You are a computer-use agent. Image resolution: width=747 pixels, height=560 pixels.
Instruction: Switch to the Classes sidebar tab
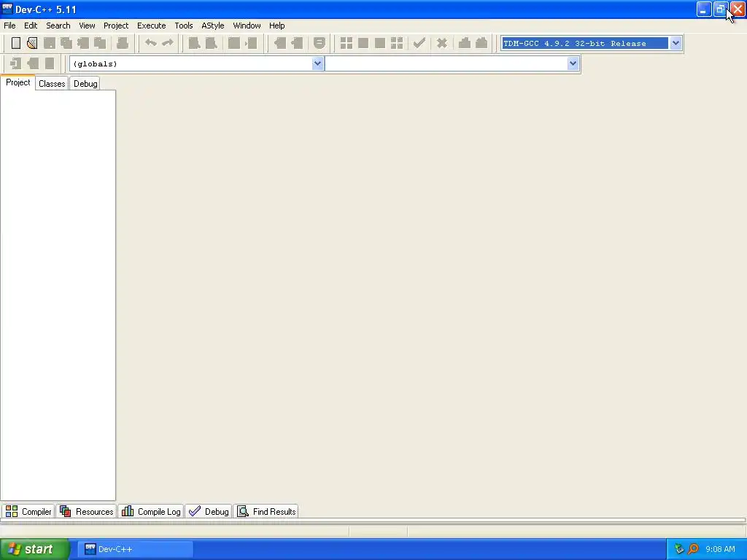(52, 84)
